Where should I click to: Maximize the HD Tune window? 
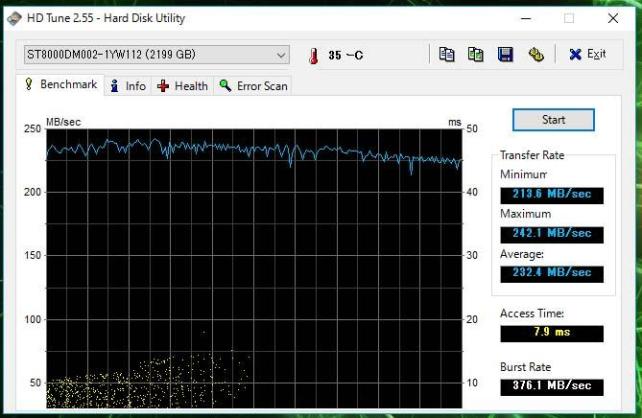[569, 18]
